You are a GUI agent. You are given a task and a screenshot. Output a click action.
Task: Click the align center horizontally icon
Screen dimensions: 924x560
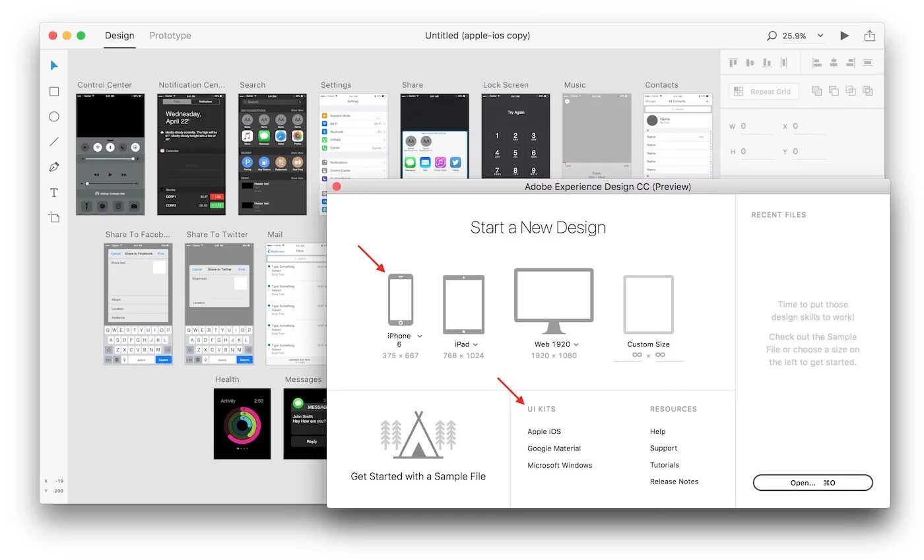click(834, 63)
